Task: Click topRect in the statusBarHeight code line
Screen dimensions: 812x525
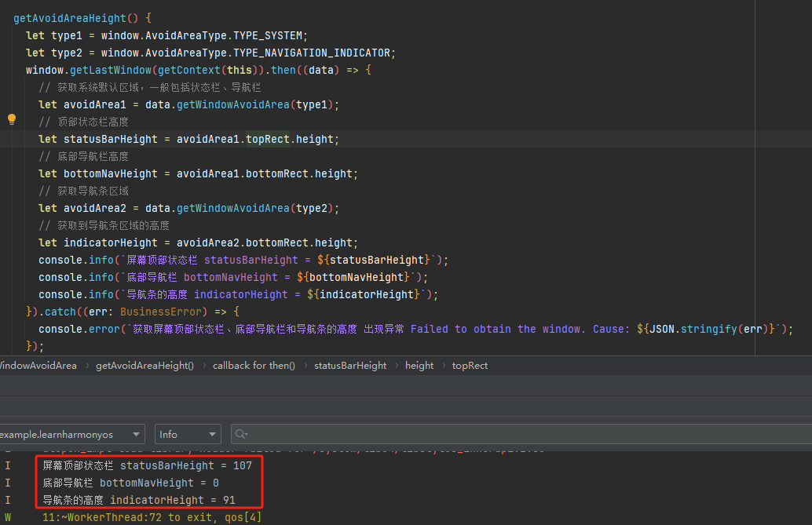Action: [267, 139]
